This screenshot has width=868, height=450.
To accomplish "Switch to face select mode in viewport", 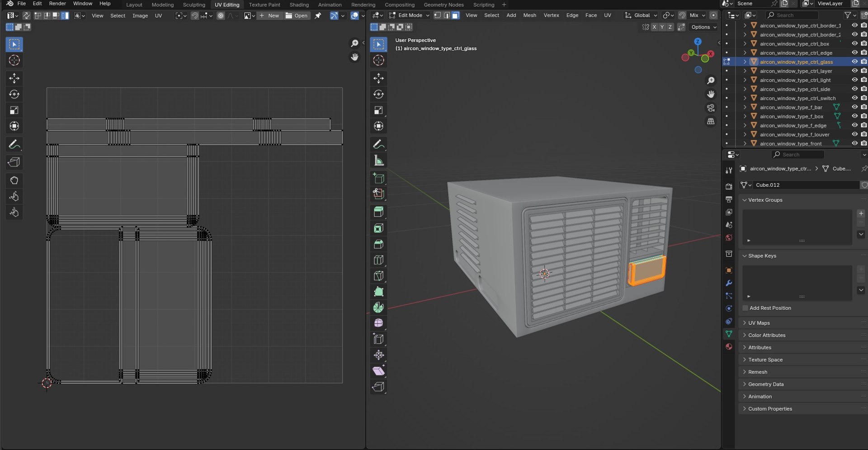I will [455, 15].
